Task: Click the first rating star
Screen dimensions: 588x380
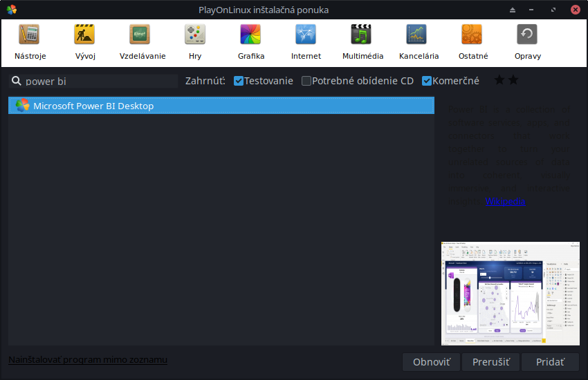Action: 499,79
